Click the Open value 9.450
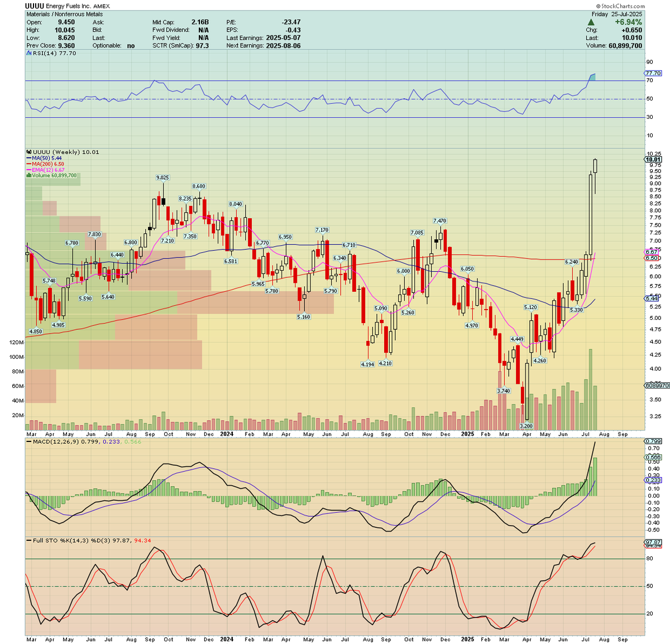This screenshot has height=644, width=670. [66, 22]
